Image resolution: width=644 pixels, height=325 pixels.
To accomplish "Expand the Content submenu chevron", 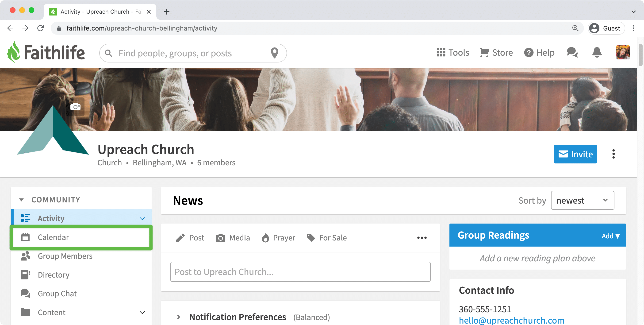I will pos(142,312).
